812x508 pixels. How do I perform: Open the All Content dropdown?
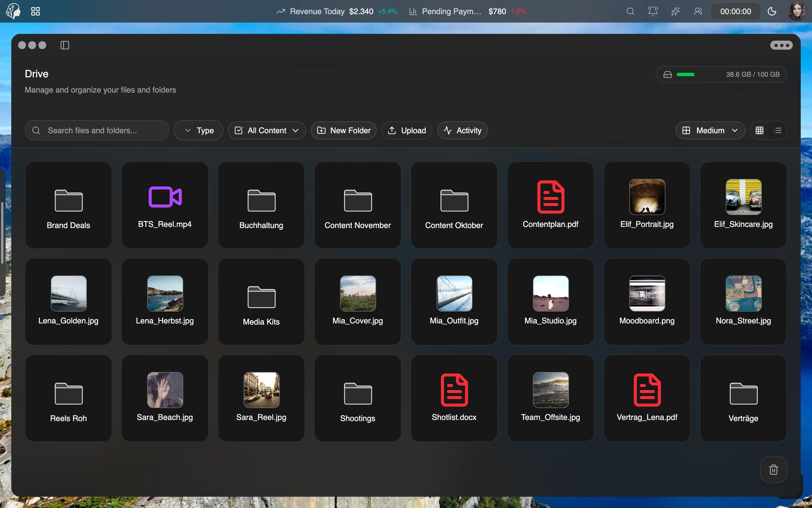tap(267, 130)
